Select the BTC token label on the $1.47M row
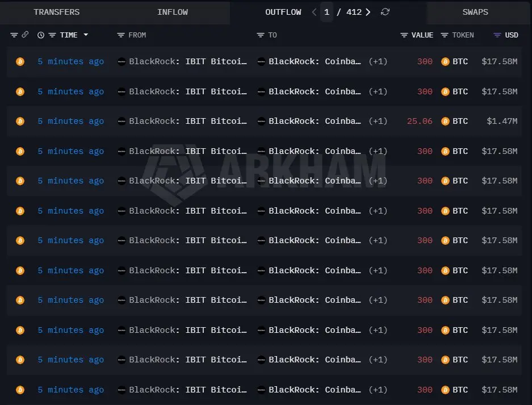Viewport: 532px width, 405px height. 460,121
